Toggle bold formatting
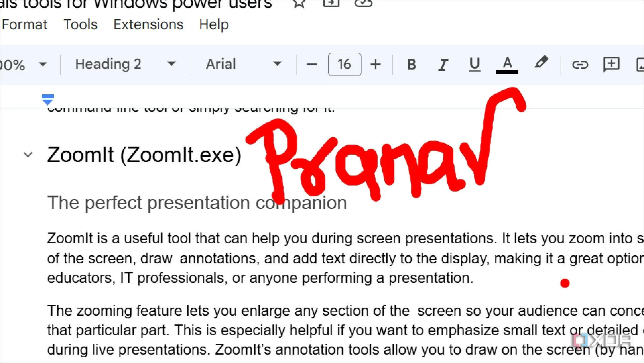This screenshot has width=644, height=363. click(x=411, y=64)
